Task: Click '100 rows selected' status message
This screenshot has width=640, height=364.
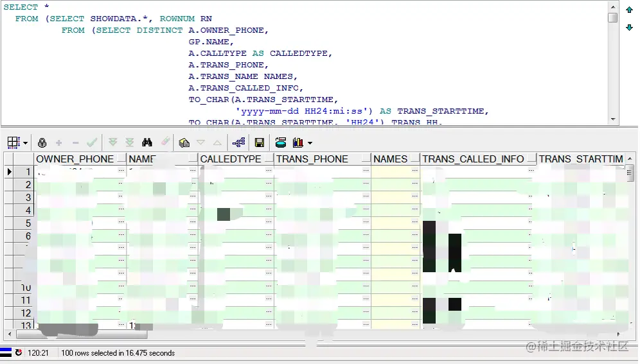Action: click(x=118, y=353)
